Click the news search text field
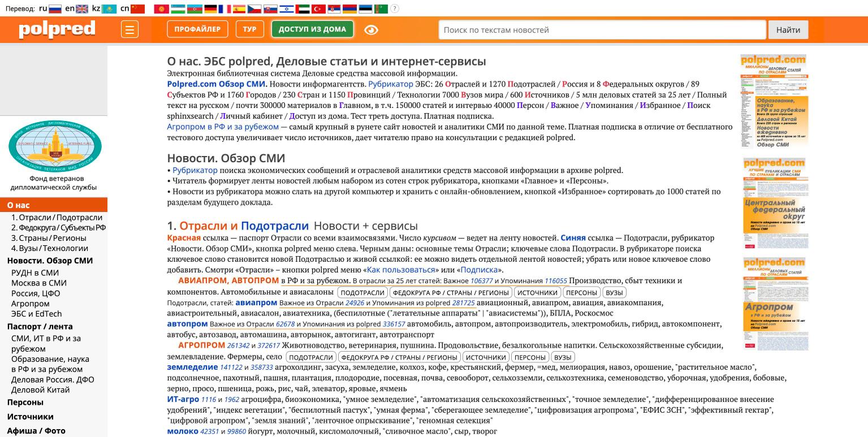 coord(602,29)
